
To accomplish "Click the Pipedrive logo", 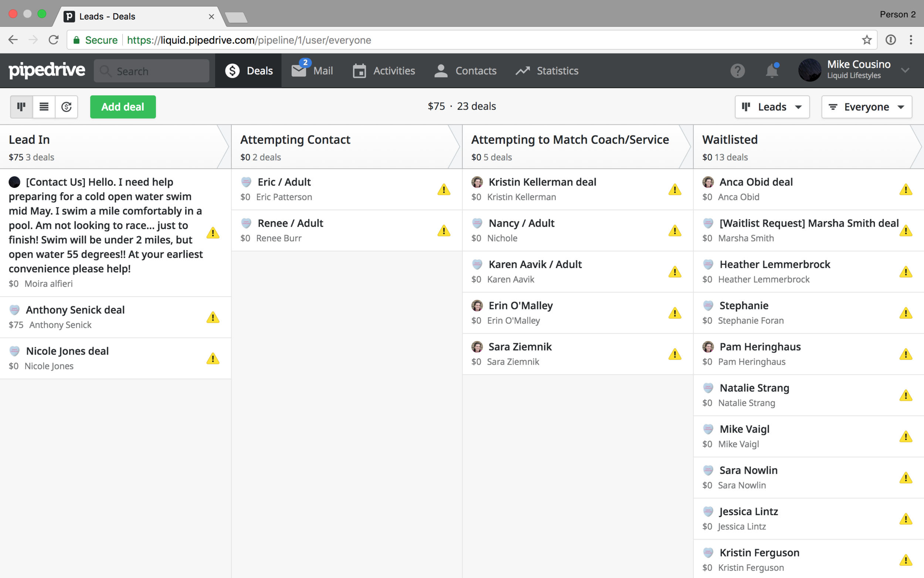I will point(47,70).
